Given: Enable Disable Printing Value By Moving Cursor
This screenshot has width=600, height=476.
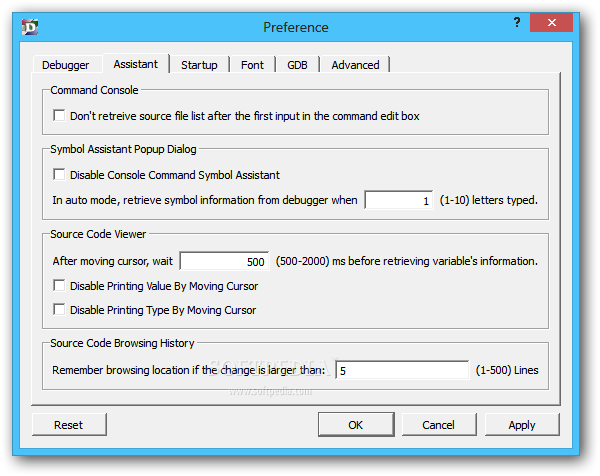Looking at the screenshot, I should pyautogui.click(x=59, y=285).
